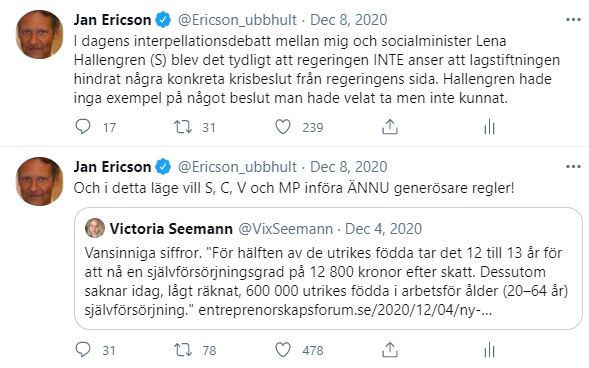The image size is (589, 368).
Task: Open the entreprenorskapsforum.se link
Action: [345, 310]
